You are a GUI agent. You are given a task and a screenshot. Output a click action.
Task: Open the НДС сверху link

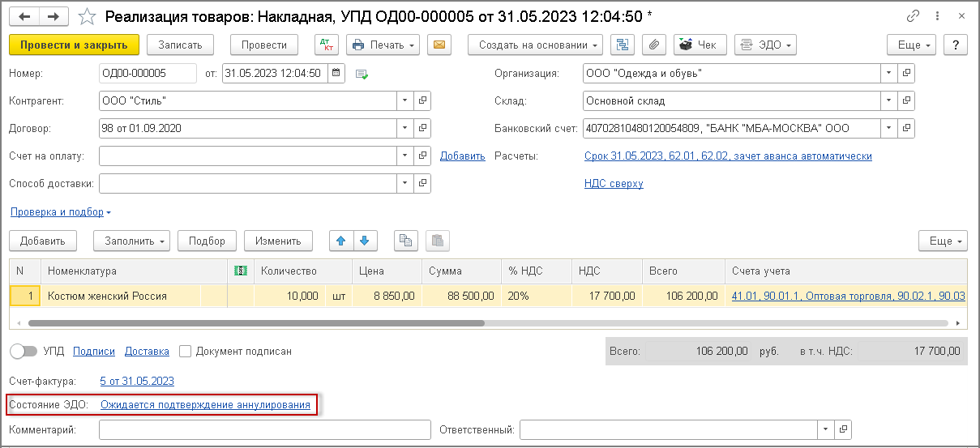coord(614,184)
